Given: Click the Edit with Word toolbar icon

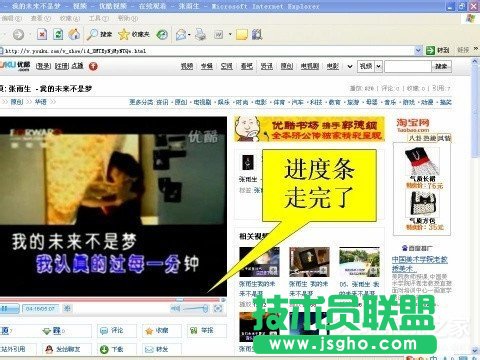Looking at the screenshot, I should (x=219, y=34).
